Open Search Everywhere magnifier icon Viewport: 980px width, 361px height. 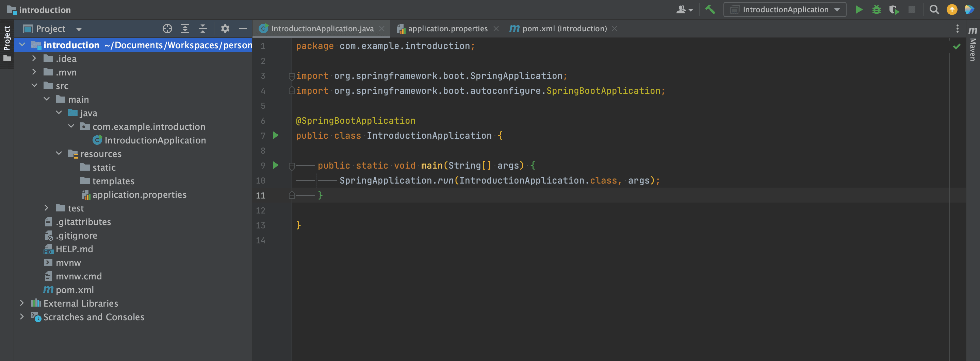(934, 10)
